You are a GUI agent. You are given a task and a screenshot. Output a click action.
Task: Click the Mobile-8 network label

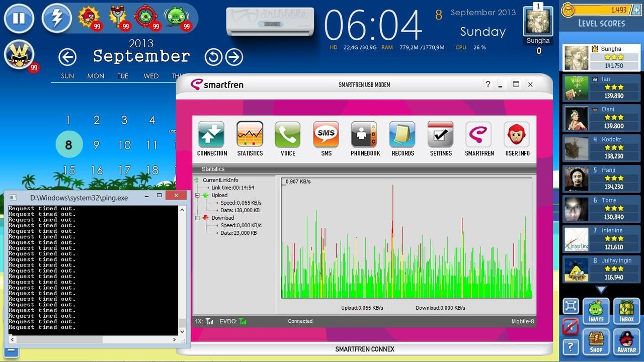(x=523, y=321)
